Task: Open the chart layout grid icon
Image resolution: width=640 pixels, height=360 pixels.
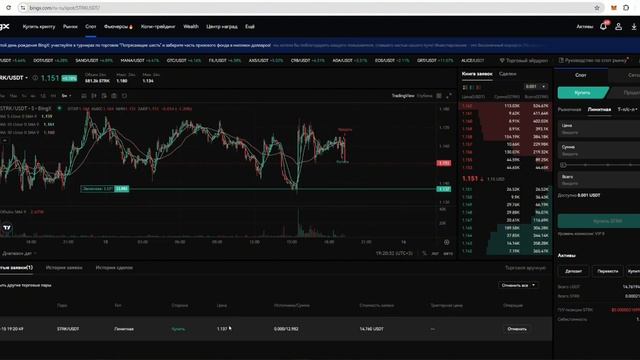Action: pyautogui.click(x=439, y=96)
